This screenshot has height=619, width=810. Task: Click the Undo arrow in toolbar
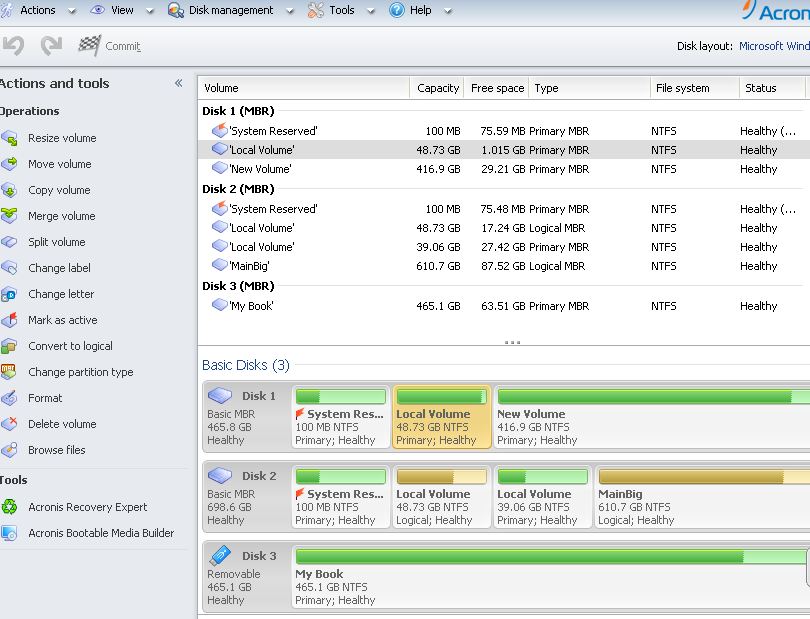[13, 46]
